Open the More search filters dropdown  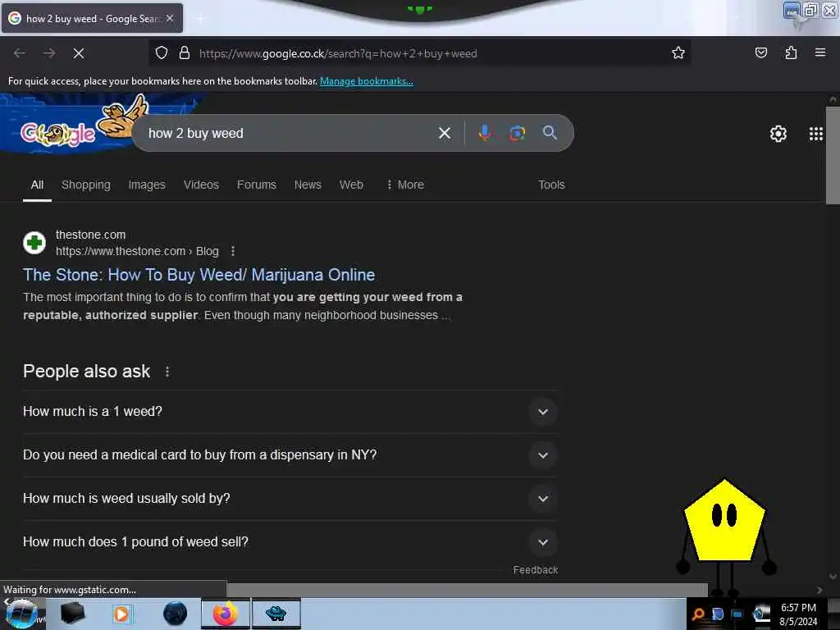click(405, 185)
